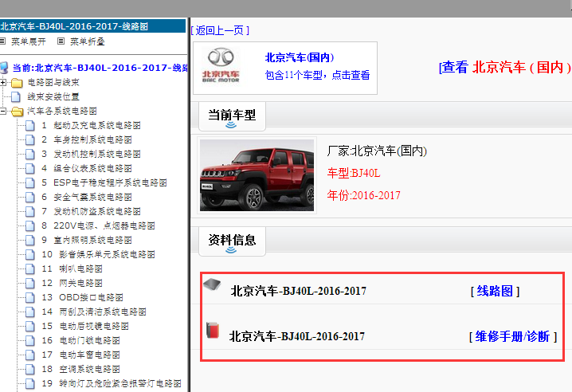Click page icon of 10 影音娱乐单元系统电路图

tap(30, 254)
